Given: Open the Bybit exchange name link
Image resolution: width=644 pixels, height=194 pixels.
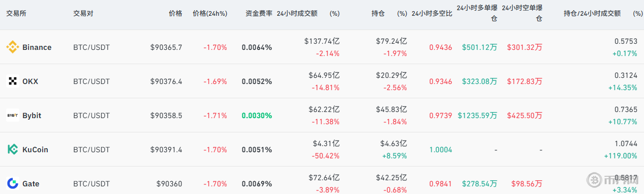Looking at the screenshot, I should pos(32,116).
